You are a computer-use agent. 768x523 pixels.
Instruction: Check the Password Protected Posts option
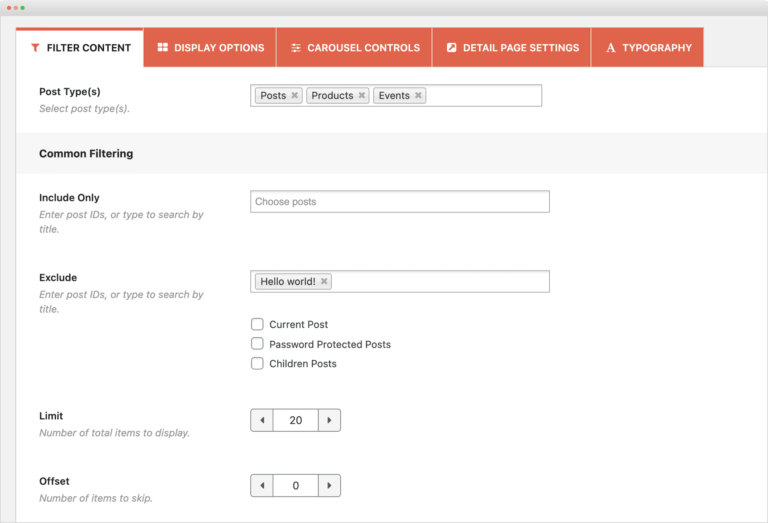point(257,344)
